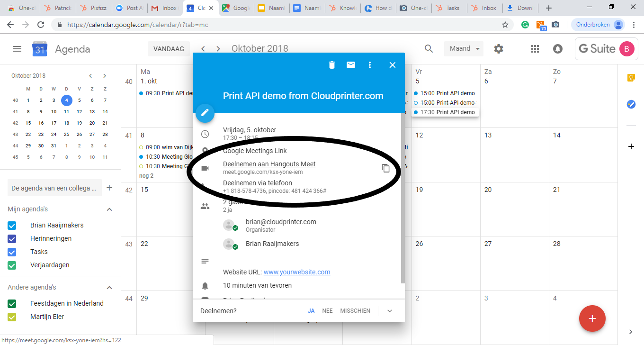The image size is (644, 345).
Task: Open 17:30 Print API demo event
Action: [445, 112]
